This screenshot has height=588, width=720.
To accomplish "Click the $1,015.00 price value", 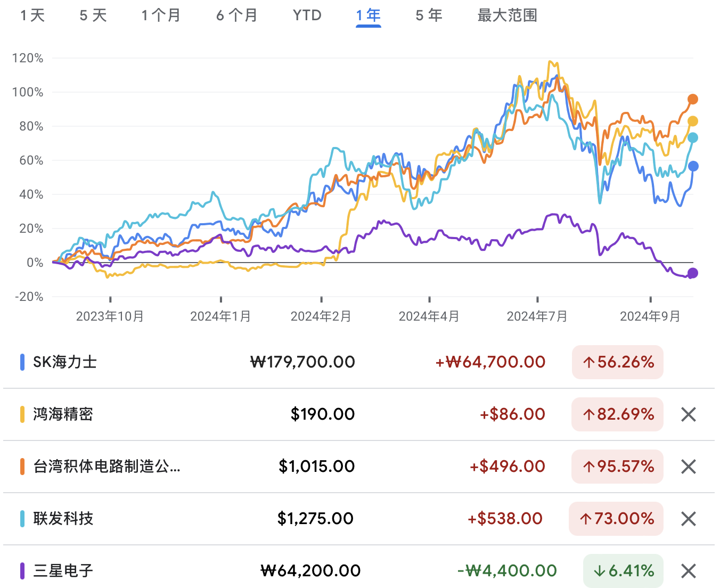I will click(317, 467).
